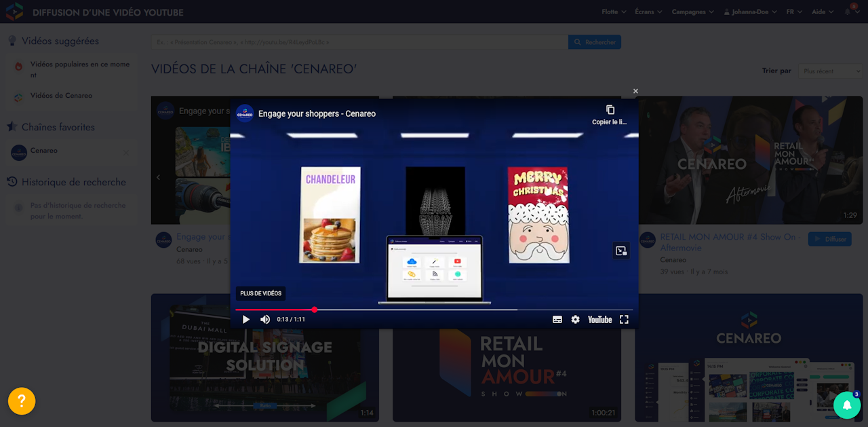Select Vidéos de Cenareo in the sidebar
The width and height of the screenshot is (868, 427).
(x=61, y=96)
